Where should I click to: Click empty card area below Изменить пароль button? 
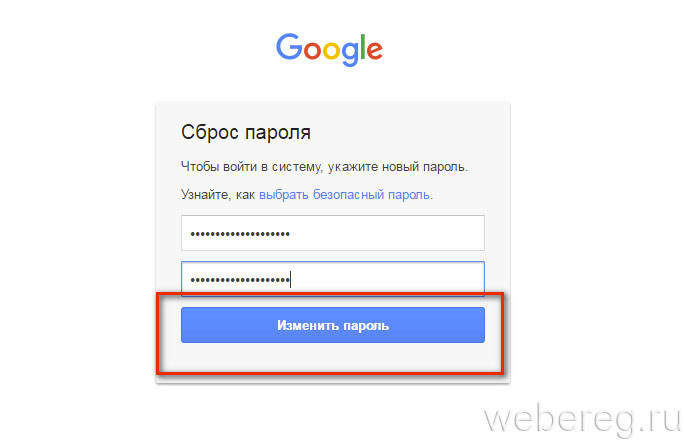333,358
